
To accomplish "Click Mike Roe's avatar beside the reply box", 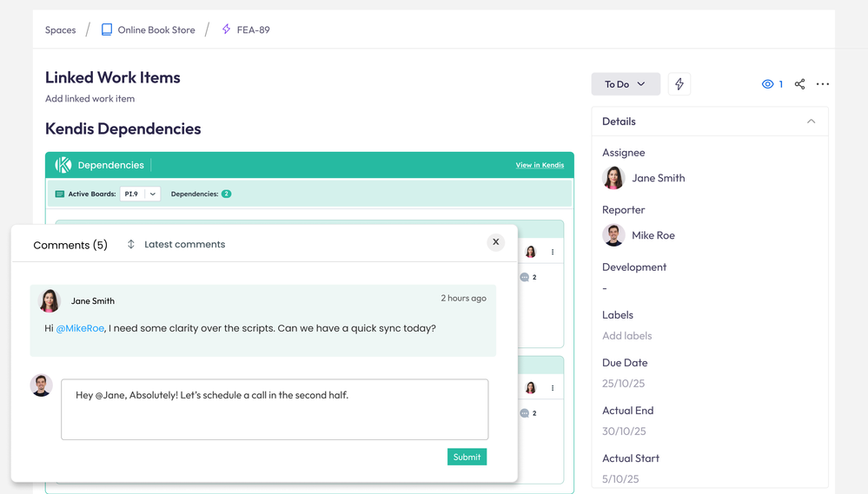I will pyautogui.click(x=42, y=385).
